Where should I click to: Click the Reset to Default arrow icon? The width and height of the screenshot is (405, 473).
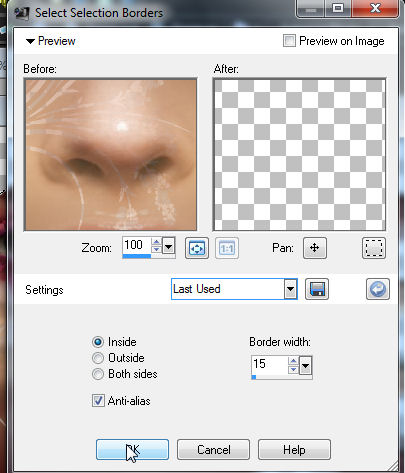point(378,289)
